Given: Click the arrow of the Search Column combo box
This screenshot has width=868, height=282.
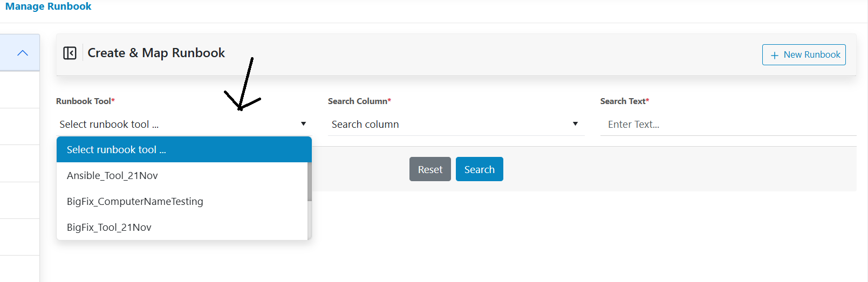Looking at the screenshot, I should (575, 124).
